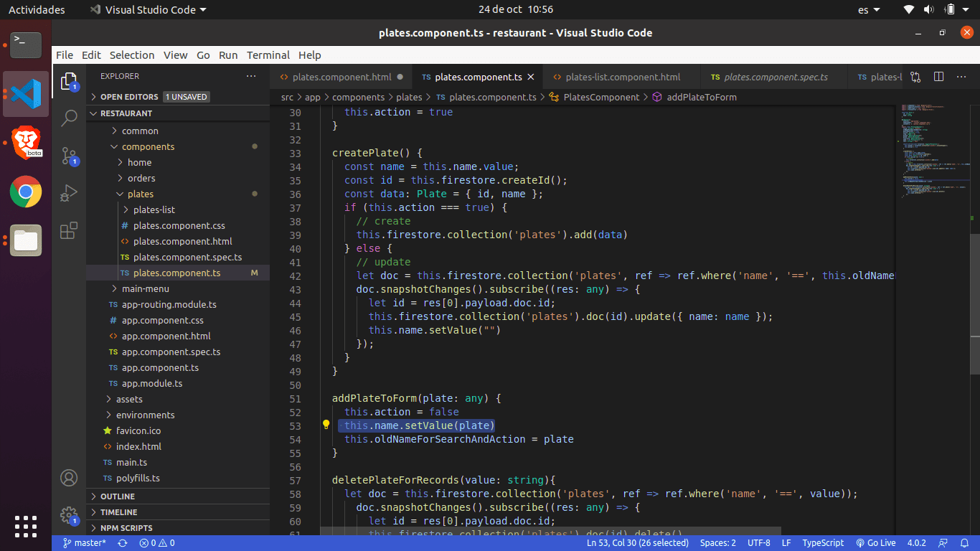Open the Terminal menu

(268, 55)
